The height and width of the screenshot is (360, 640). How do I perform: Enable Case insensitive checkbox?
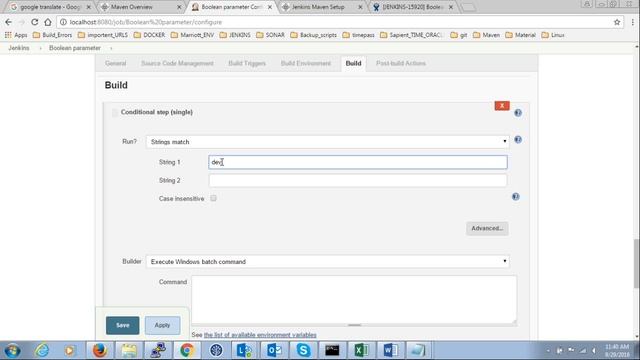tap(213, 198)
